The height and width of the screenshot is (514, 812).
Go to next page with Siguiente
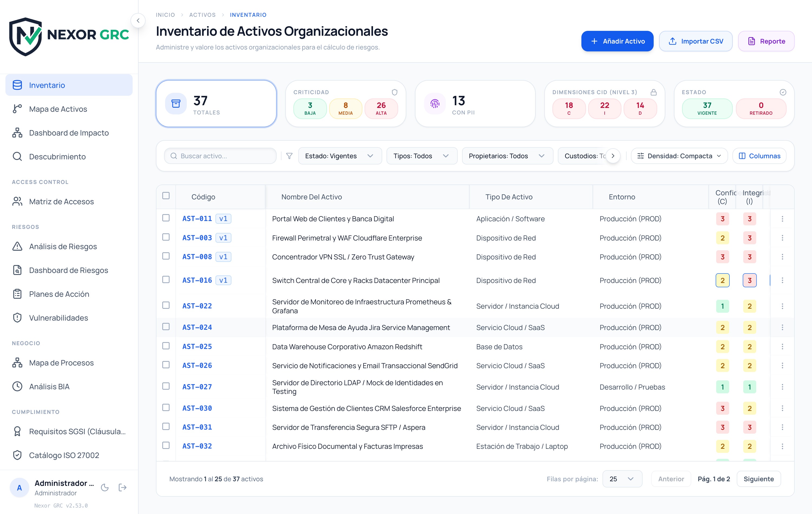point(759,479)
